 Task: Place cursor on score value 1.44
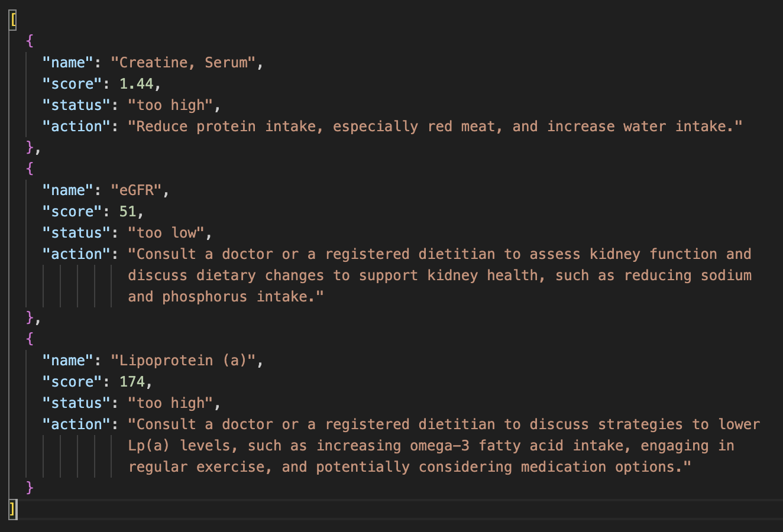coord(137,84)
